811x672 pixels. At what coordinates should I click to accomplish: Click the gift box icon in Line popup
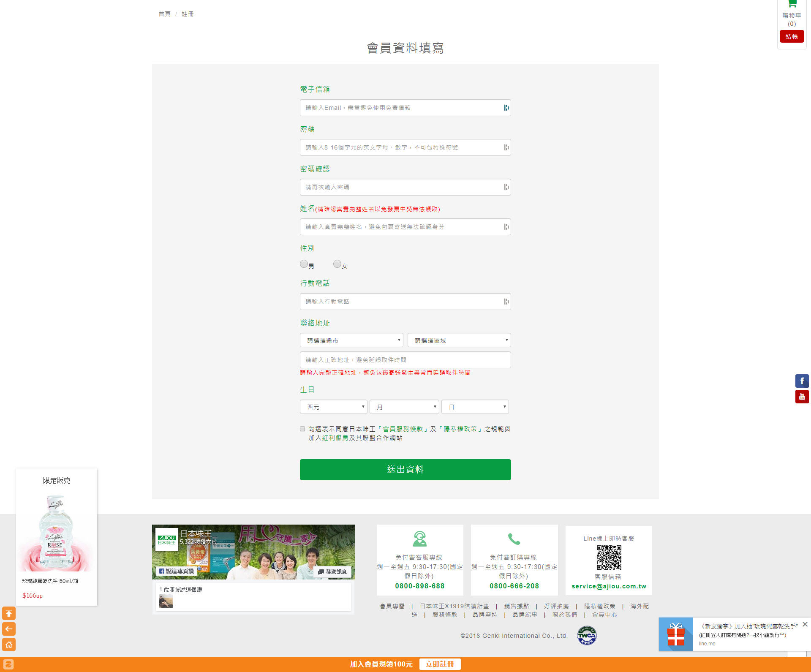coord(675,634)
